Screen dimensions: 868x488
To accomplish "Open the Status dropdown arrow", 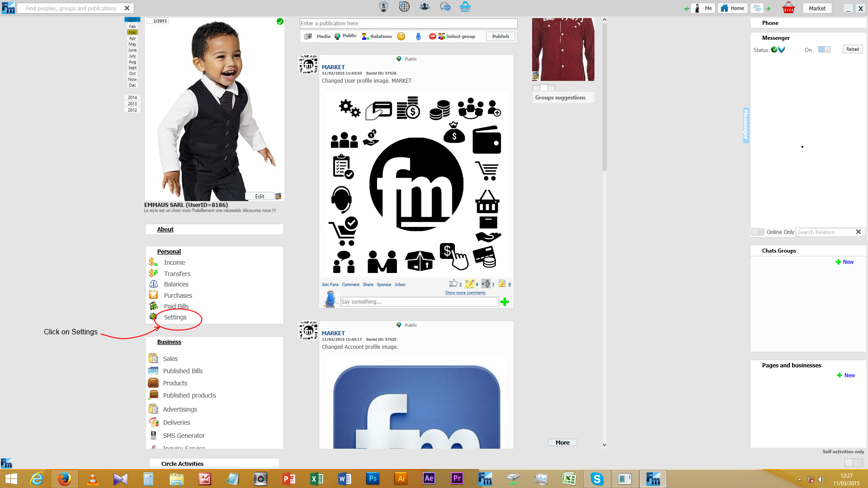I will point(782,50).
